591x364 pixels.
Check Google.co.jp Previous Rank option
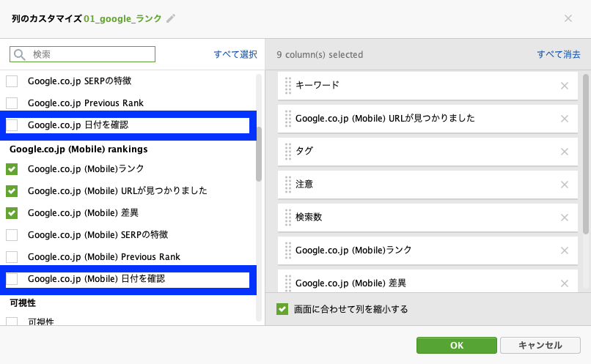[x=12, y=103]
